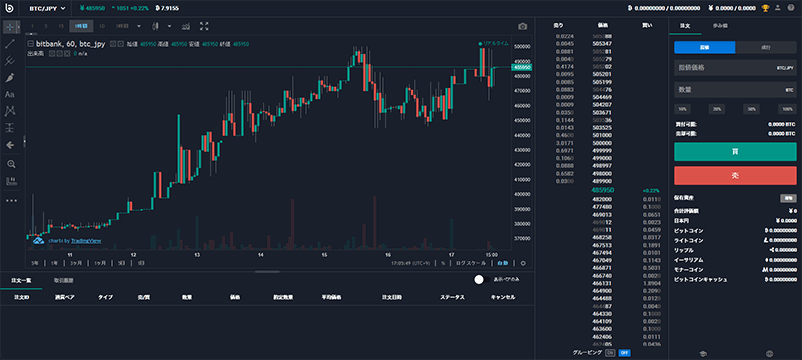
Task: Open the help question mark icon
Action: point(791,8)
